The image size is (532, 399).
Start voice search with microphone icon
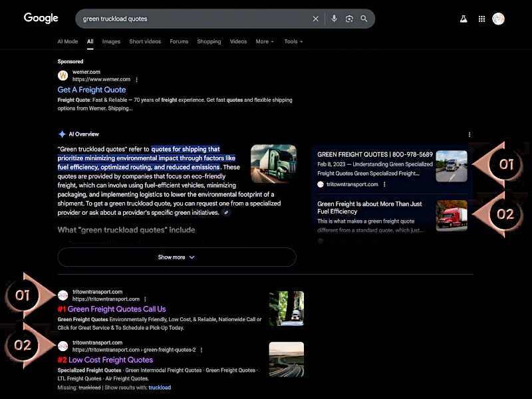(x=334, y=19)
